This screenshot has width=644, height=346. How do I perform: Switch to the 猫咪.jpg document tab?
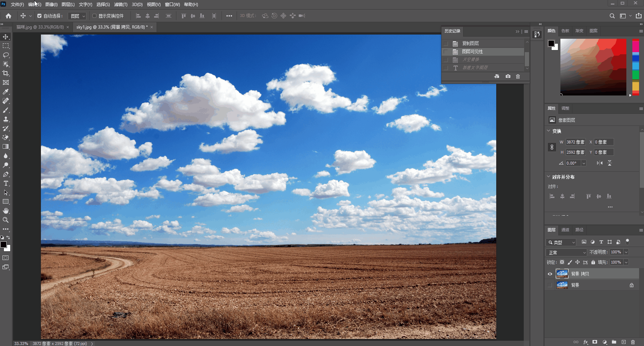(40, 27)
